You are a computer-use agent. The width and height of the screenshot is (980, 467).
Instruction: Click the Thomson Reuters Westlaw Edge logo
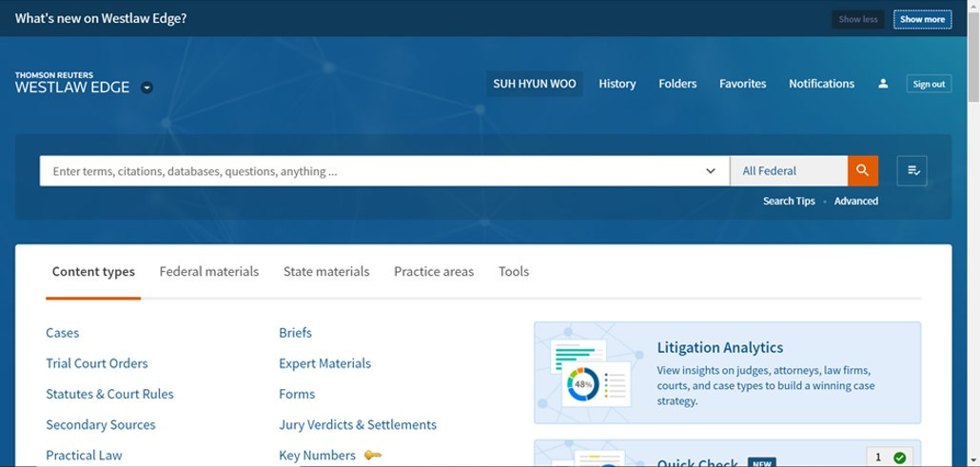click(72, 83)
